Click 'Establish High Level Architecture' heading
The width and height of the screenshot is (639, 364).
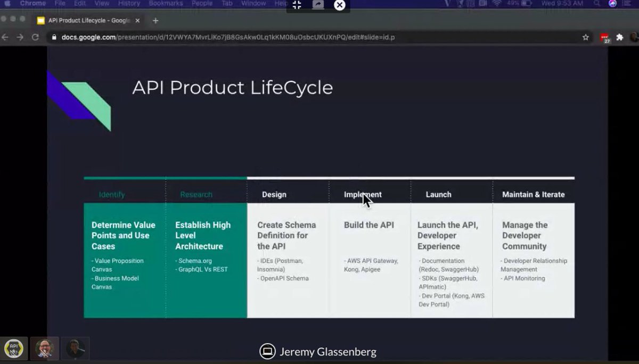tap(203, 236)
